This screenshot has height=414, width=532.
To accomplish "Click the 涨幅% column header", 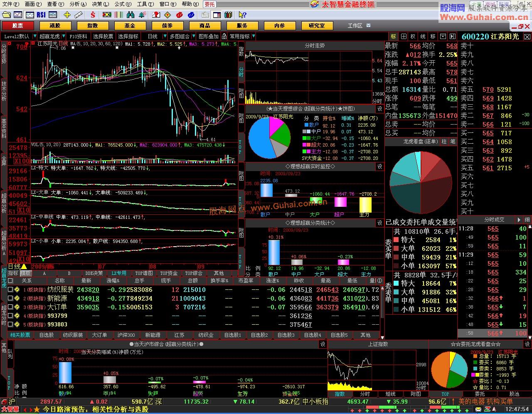I will point(113,281).
